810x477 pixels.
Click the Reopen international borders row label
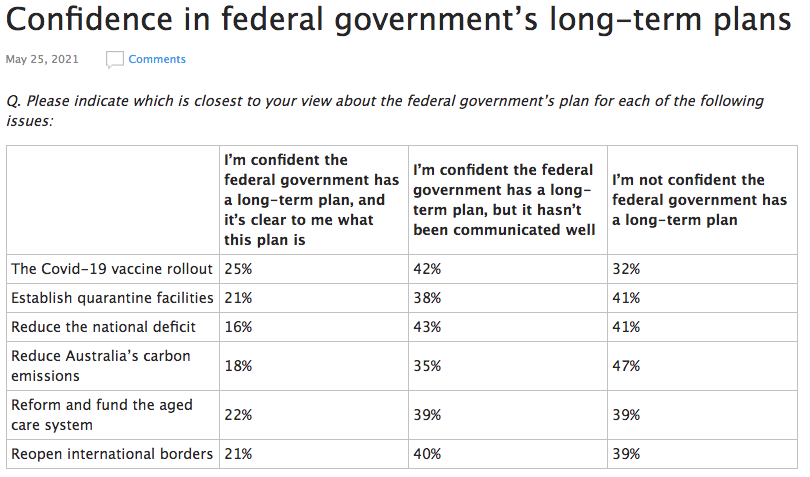pyautogui.click(x=111, y=454)
